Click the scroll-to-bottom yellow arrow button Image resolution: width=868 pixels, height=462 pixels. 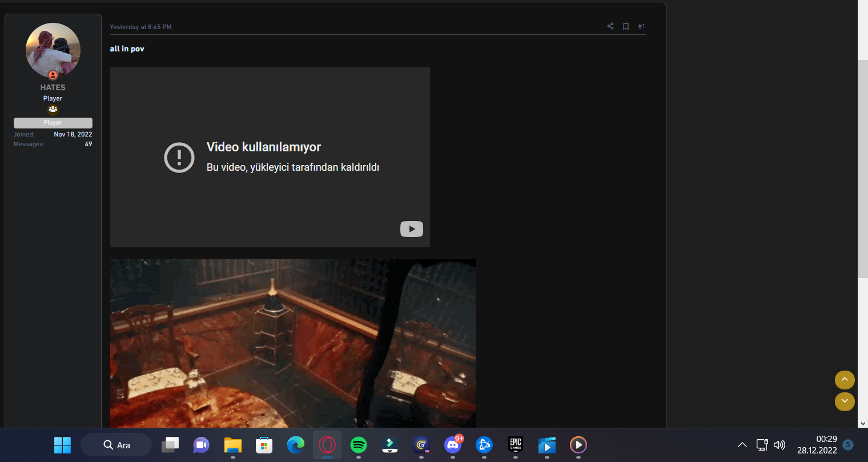tap(845, 401)
